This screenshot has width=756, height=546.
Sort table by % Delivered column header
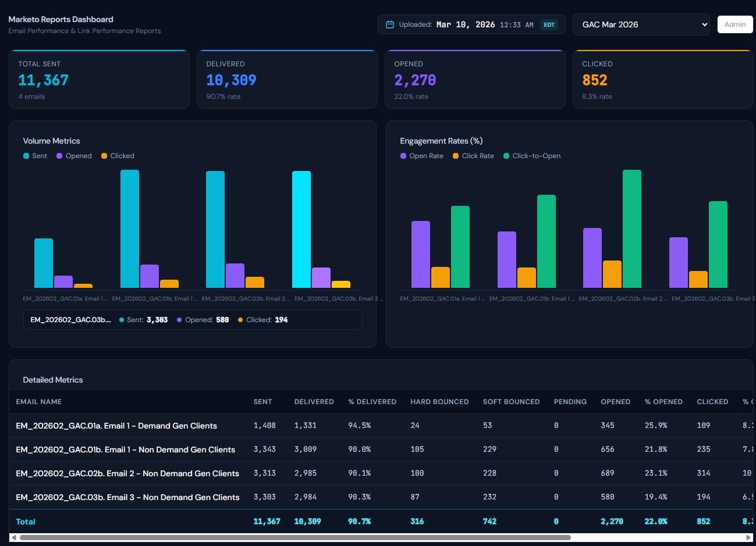(372, 402)
